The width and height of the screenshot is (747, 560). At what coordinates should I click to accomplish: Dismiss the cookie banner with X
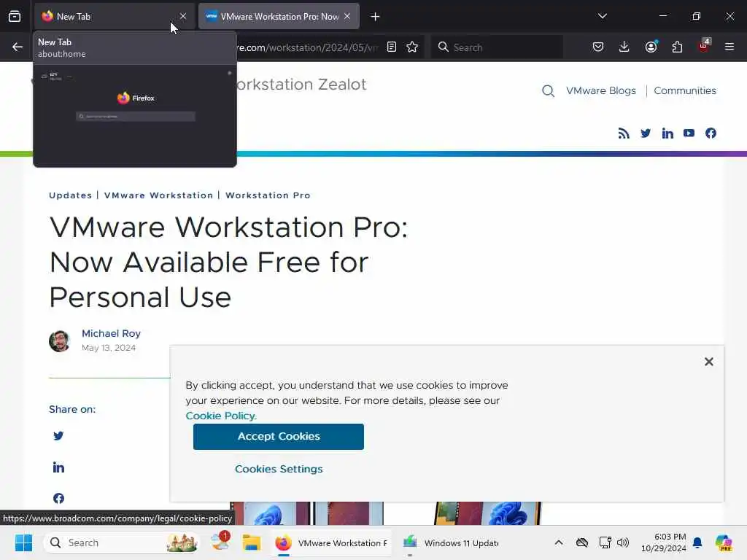[x=709, y=362]
